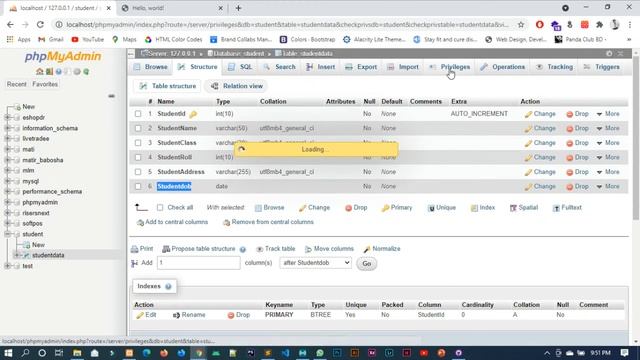The image size is (640, 360).
Task: Click Change pencil icon for StudentName row
Action: pyautogui.click(x=528, y=129)
